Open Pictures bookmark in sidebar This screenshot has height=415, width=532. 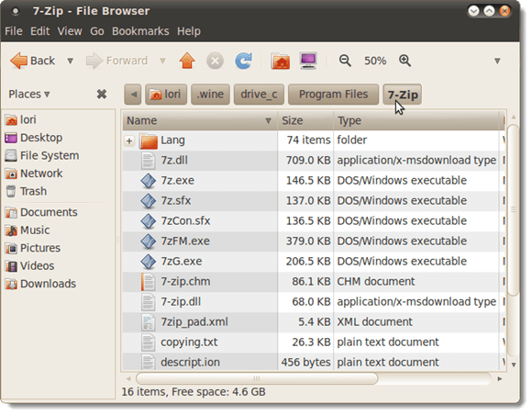[x=33, y=248]
